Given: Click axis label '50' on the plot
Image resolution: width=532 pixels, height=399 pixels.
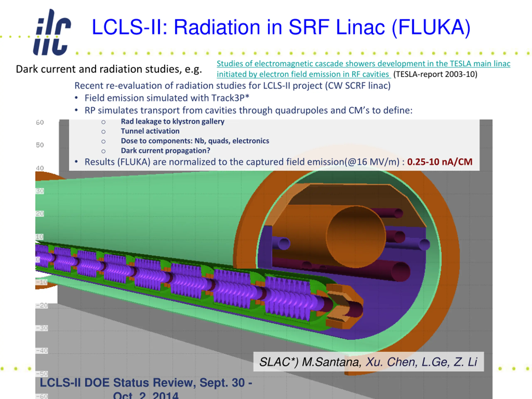Looking at the screenshot, I should [40, 145].
